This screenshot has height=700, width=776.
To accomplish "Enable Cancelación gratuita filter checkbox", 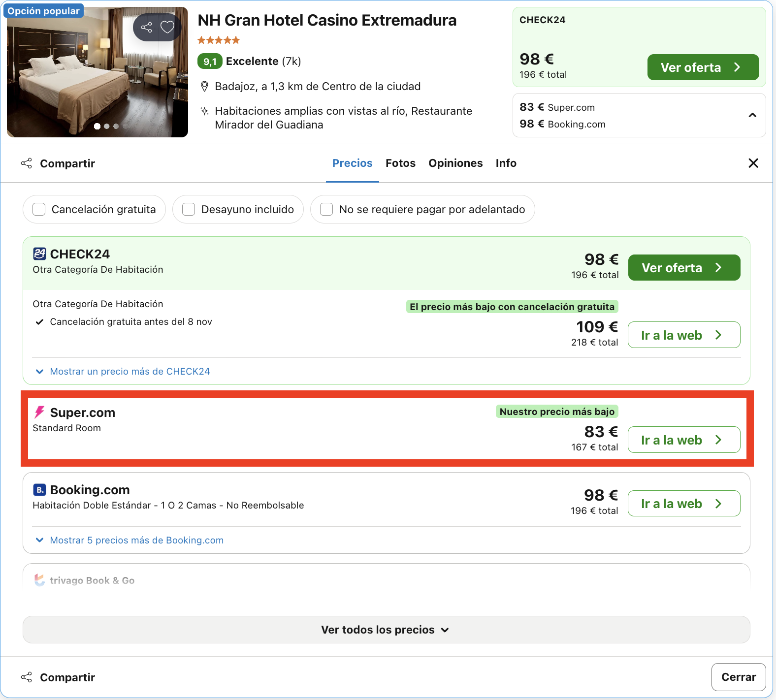I will click(x=39, y=209).
